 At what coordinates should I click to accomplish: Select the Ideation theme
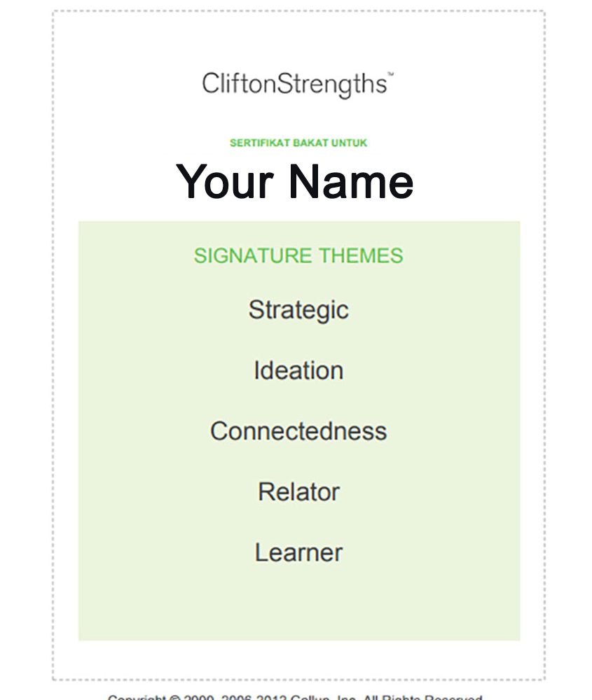coord(298,370)
